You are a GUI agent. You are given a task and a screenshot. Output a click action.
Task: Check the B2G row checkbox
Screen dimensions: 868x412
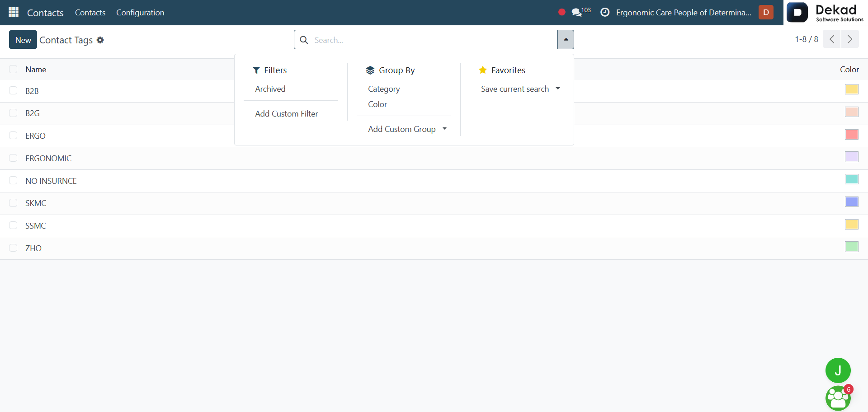pyautogui.click(x=13, y=113)
